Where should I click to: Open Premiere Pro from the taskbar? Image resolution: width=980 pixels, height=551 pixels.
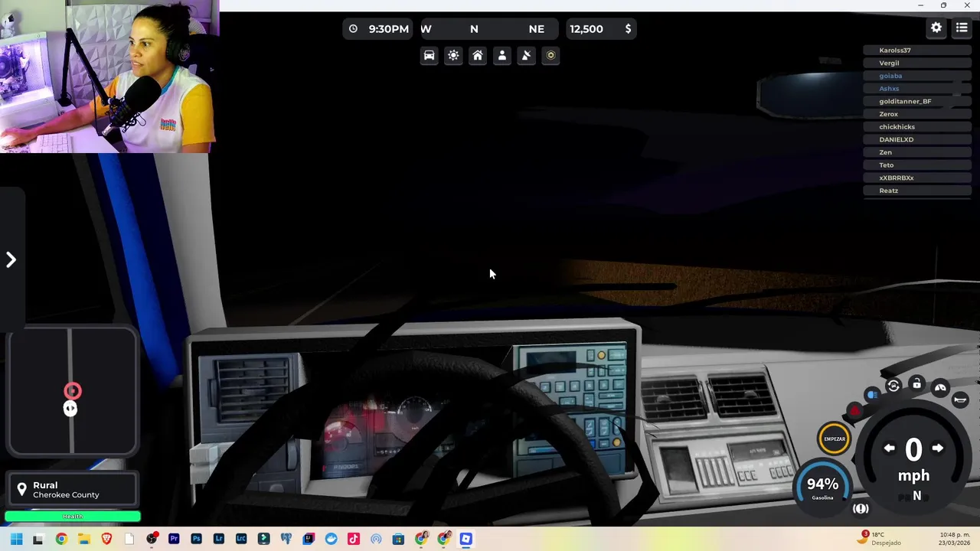tap(174, 539)
